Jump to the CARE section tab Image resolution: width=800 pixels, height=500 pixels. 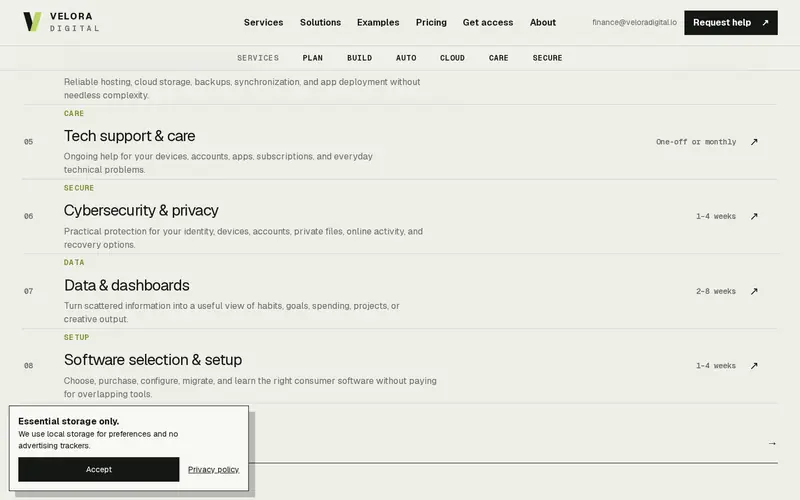(x=498, y=58)
